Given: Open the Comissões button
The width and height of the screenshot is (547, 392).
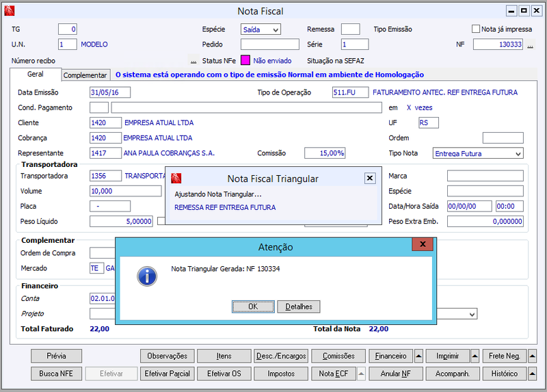Looking at the screenshot, I should pos(338,356).
